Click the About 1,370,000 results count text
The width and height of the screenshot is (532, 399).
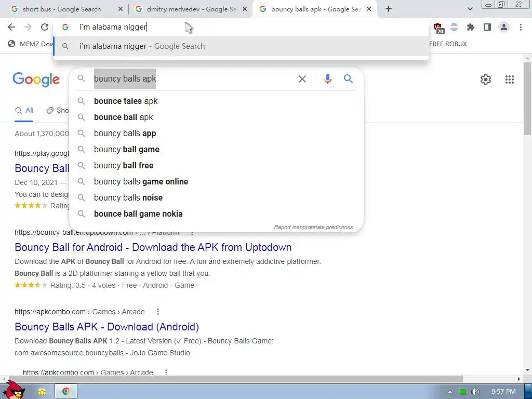pos(42,134)
